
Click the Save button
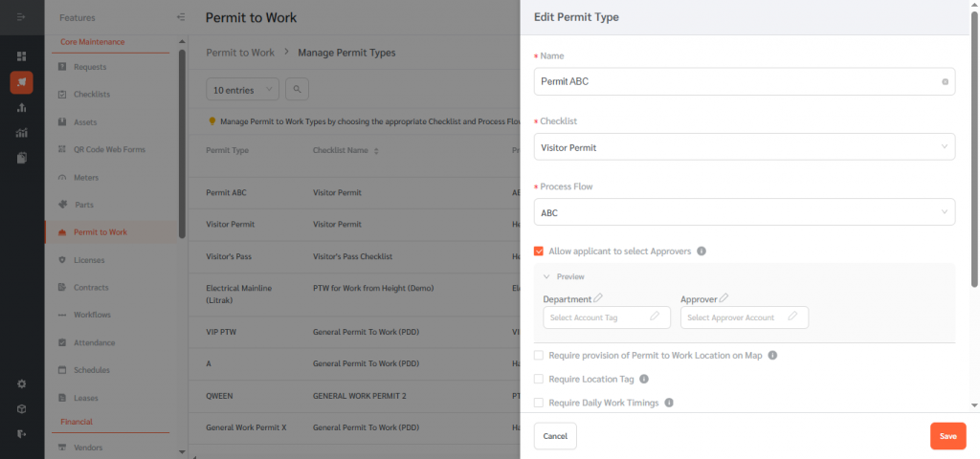coord(947,436)
